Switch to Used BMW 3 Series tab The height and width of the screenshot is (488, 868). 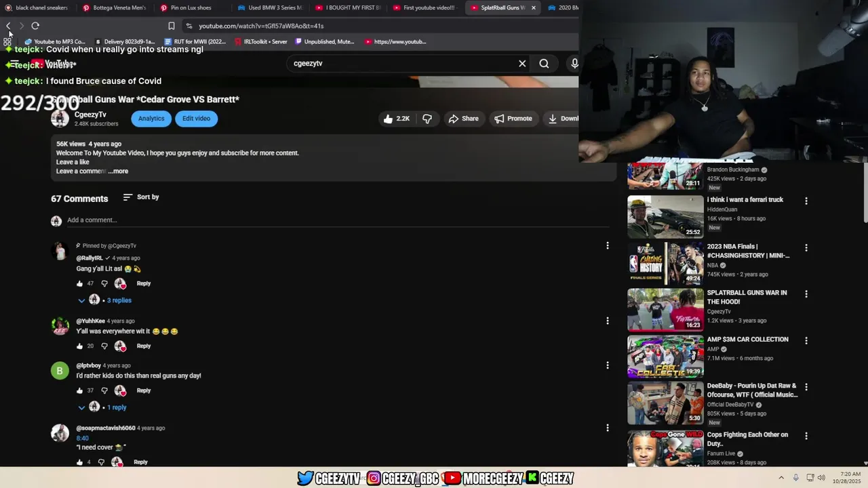click(x=270, y=8)
